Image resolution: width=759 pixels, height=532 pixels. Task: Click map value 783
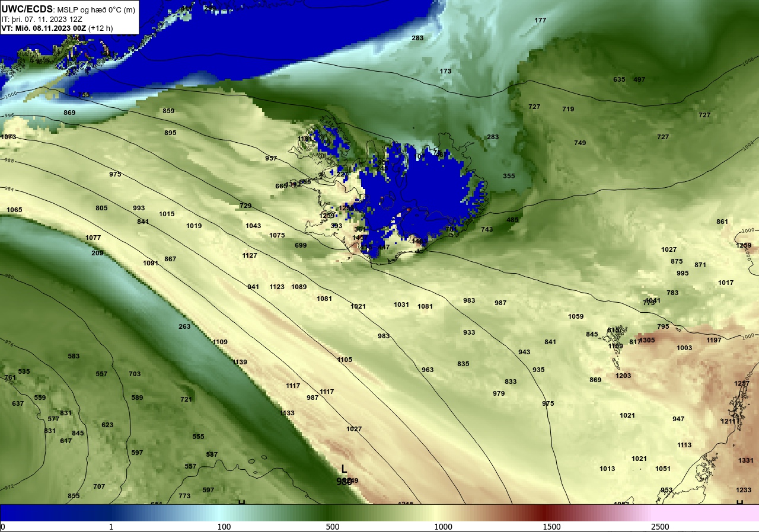coord(672,293)
